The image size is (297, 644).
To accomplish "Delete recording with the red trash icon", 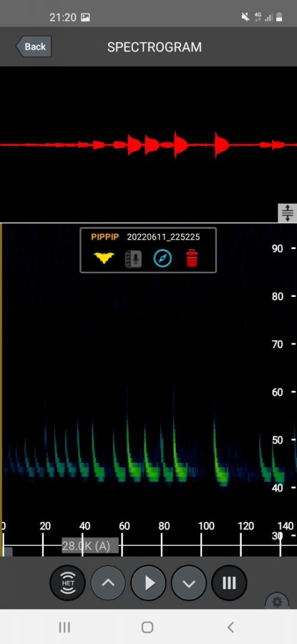I will [192, 258].
